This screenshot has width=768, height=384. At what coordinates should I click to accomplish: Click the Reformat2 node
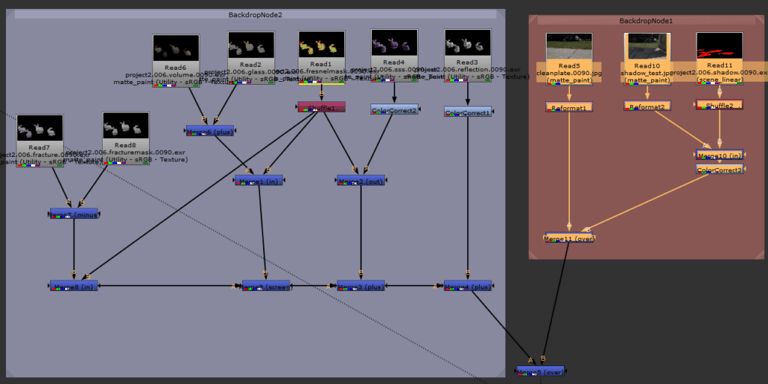click(x=648, y=106)
